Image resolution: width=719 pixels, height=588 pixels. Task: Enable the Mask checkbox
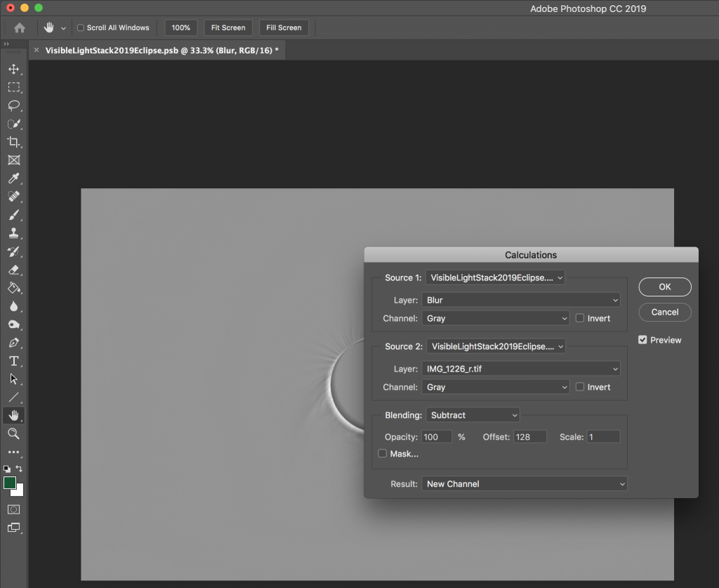tap(382, 454)
